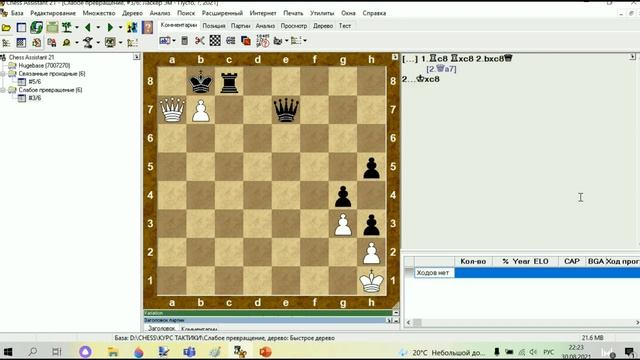The height and width of the screenshot is (360, 640).
Task: Click the move 2.bxc8 in notation
Action: (x=494, y=59)
